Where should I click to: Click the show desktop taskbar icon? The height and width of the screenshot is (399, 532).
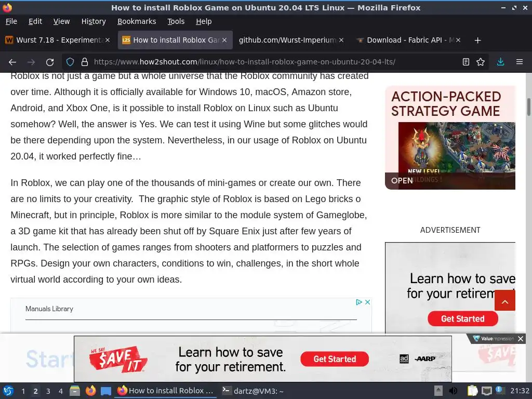106,391
